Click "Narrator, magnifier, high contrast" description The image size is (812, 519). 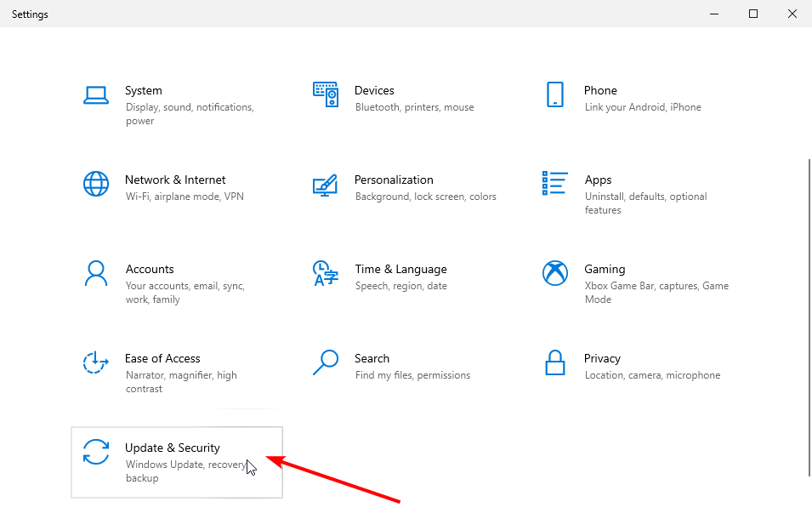coord(181,382)
